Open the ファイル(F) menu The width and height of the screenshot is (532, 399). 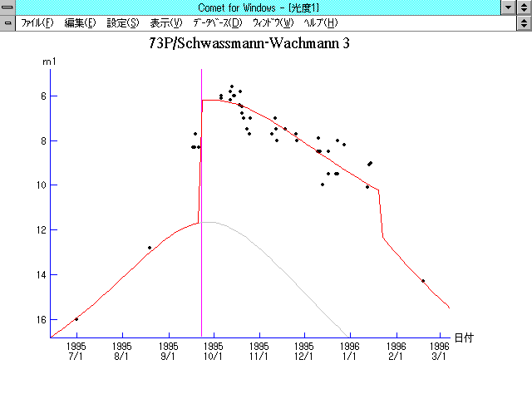37,22
